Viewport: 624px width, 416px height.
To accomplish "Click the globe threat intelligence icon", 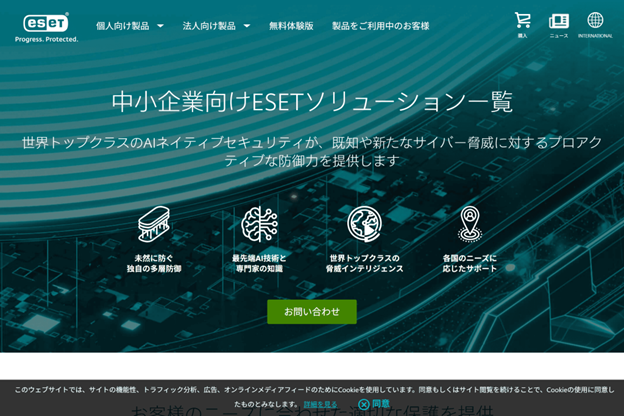I will click(x=364, y=224).
